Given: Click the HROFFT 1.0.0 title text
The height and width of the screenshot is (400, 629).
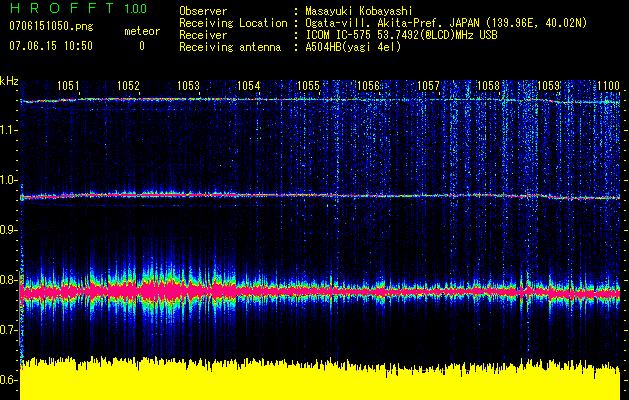Looking at the screenshot, I should point(78,8).
